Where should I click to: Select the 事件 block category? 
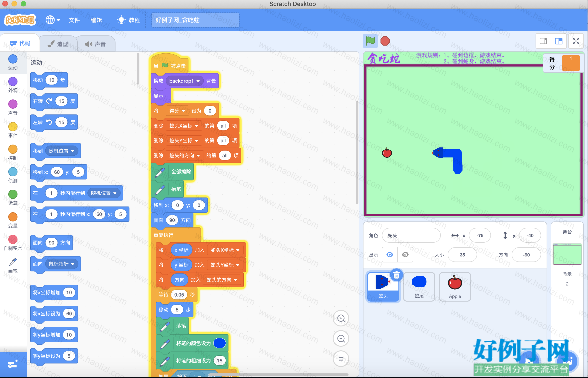13,130
